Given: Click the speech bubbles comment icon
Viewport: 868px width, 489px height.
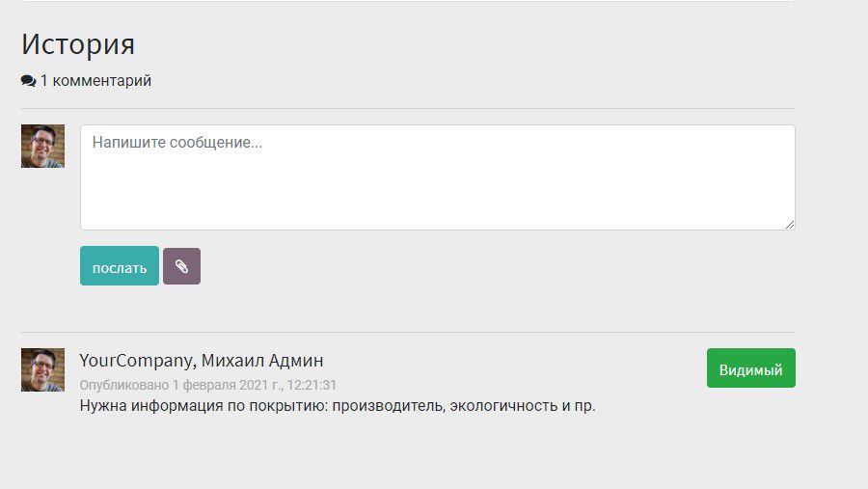Looking at the screenshot, I should (28, 81).
